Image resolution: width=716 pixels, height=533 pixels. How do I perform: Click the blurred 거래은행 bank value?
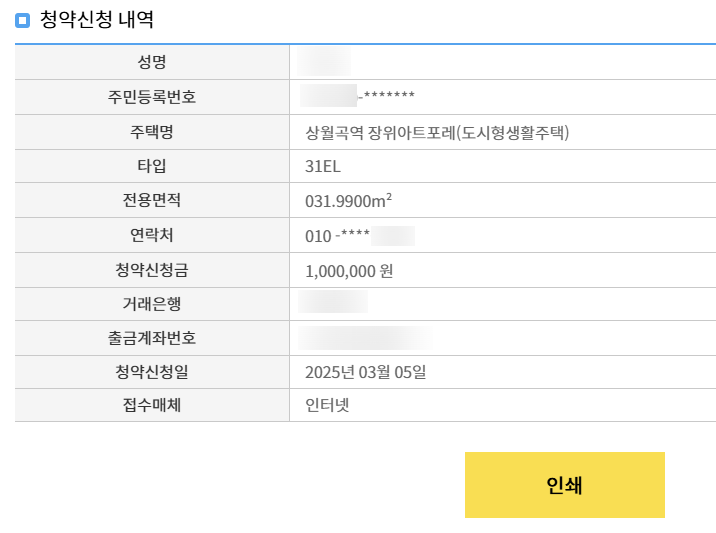point(333,301)
